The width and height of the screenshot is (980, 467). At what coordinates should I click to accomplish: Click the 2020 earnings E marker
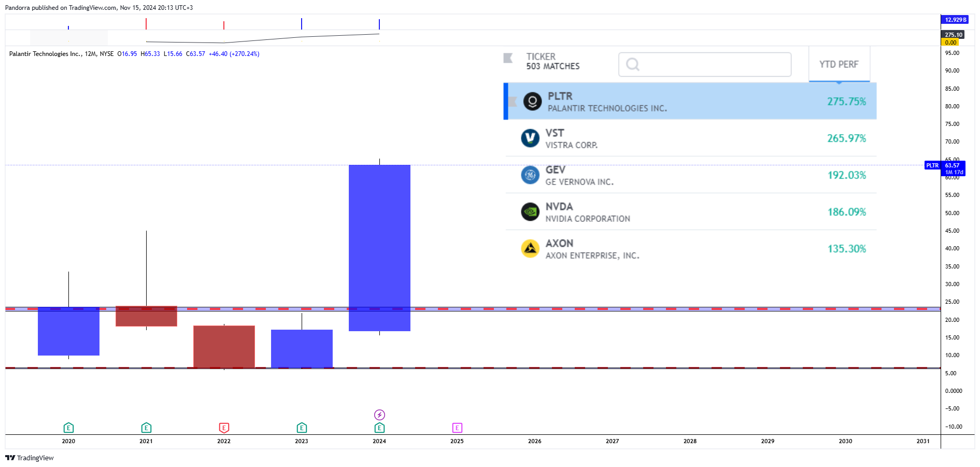(68, 428)
